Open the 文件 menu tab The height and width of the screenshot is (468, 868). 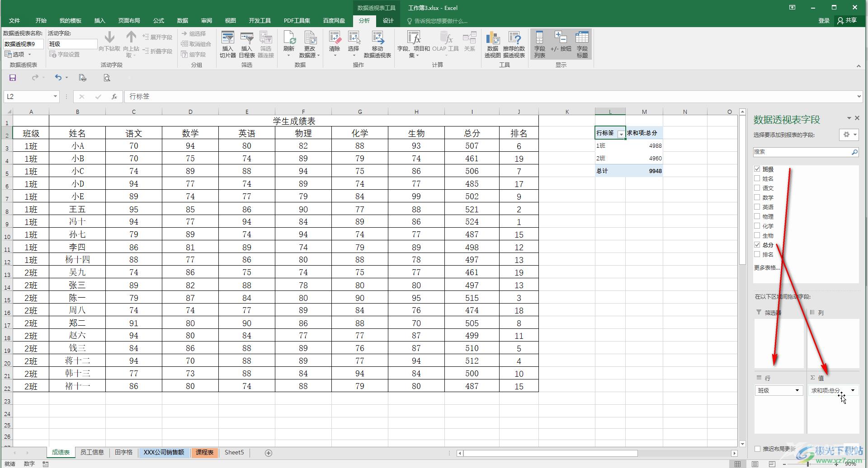click(14, 21)
